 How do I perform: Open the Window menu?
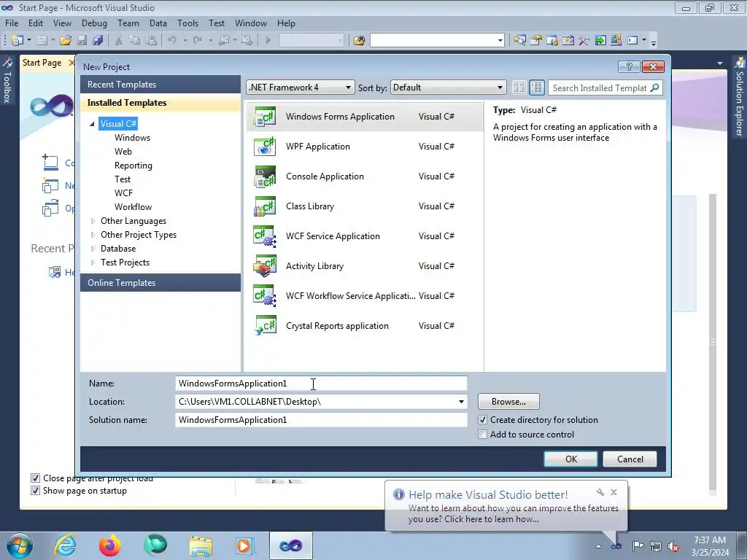point(251,23)
